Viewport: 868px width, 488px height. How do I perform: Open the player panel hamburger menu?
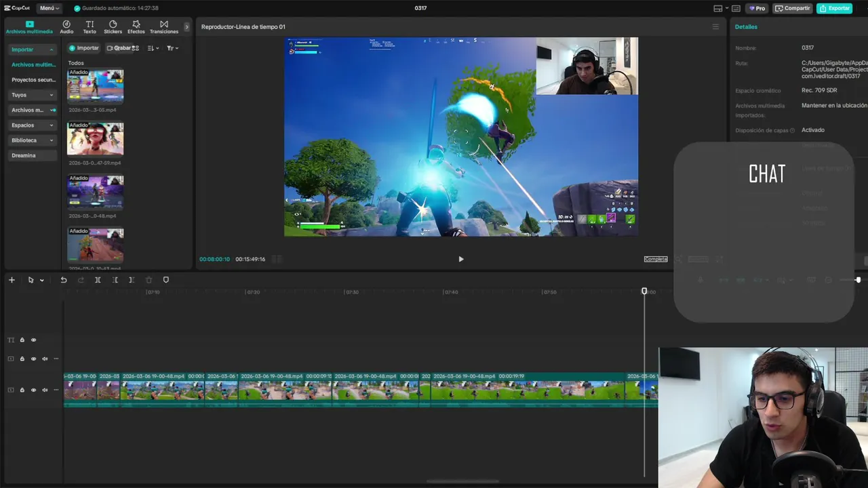pyautogui.click(x=715, y=27)
